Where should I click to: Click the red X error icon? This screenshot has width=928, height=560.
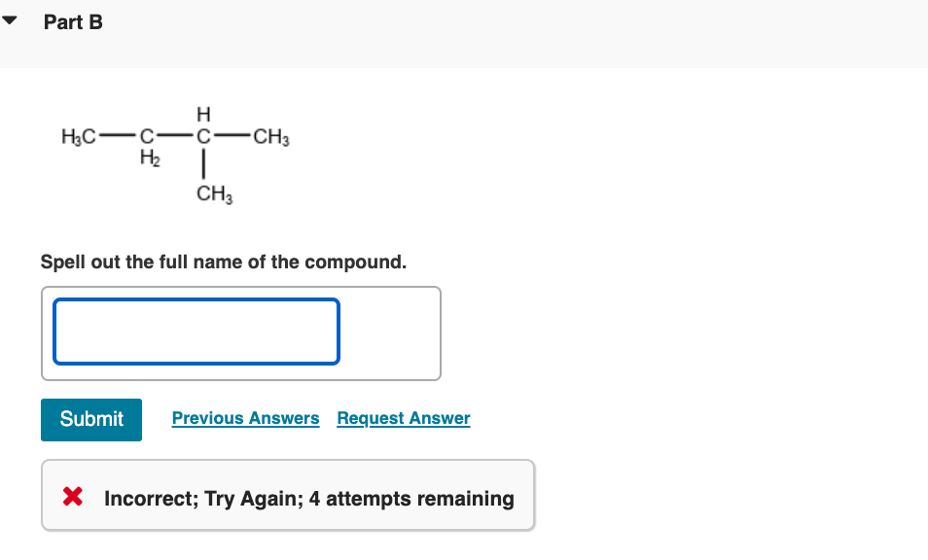click(71, 497)
